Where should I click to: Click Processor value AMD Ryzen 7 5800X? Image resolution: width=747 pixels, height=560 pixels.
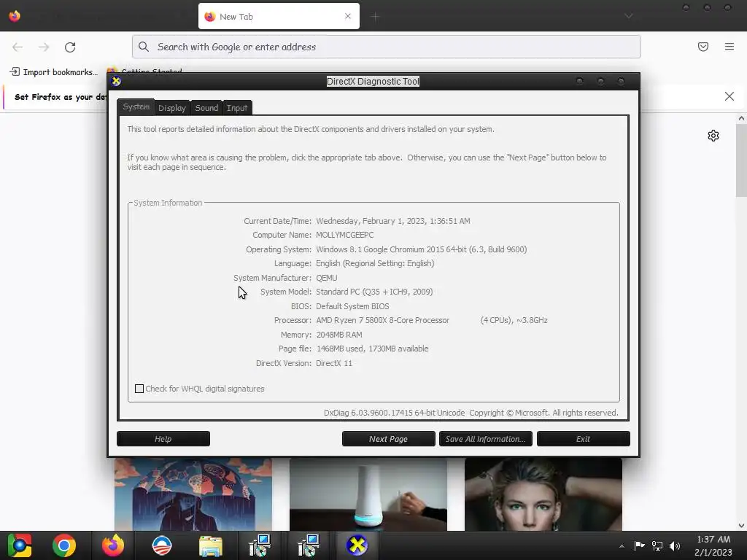click(x=382, y=321)
